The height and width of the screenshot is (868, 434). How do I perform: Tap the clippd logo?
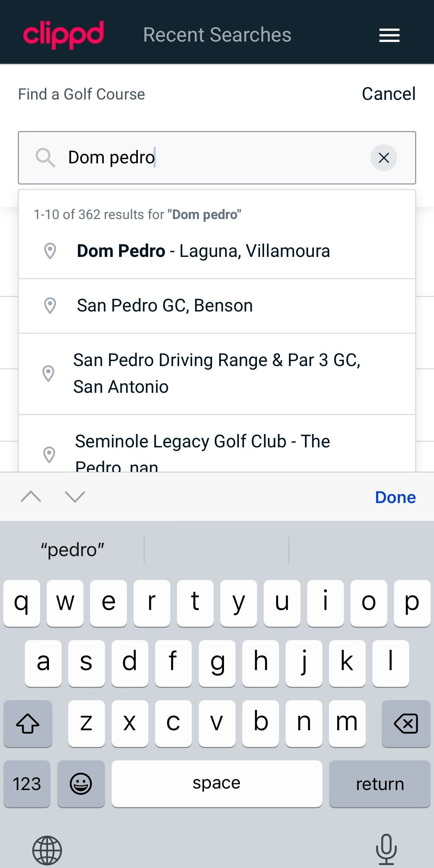point(63,35)
